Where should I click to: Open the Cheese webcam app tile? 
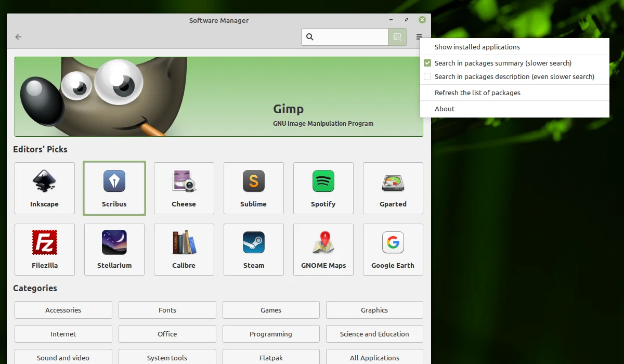click(184, 188)
